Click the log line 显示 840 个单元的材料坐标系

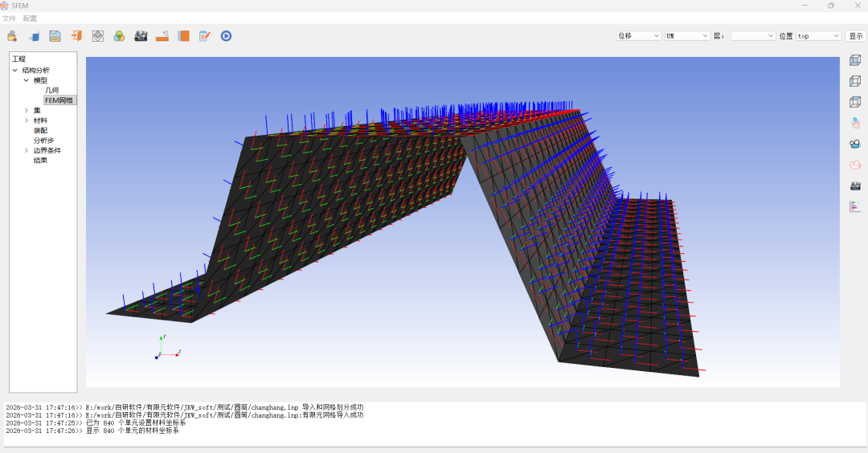92,431
